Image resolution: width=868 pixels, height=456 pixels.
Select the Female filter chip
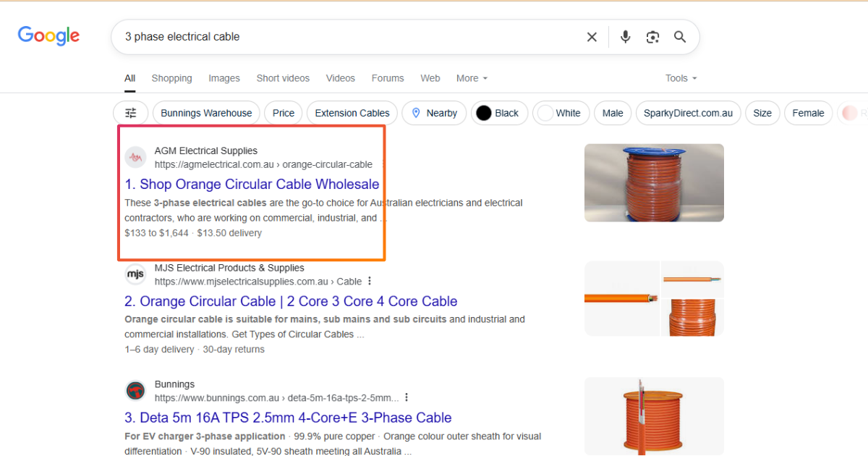(808, 113)
